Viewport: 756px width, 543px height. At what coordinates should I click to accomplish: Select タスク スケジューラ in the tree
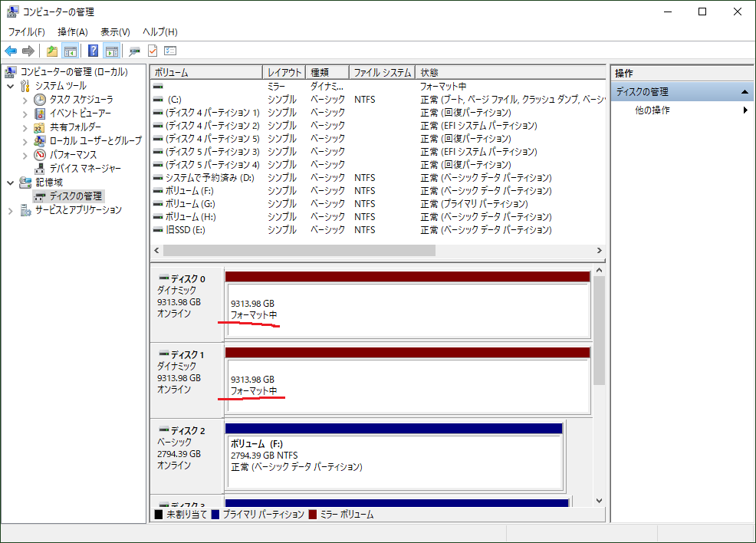[x=81, y=100]
